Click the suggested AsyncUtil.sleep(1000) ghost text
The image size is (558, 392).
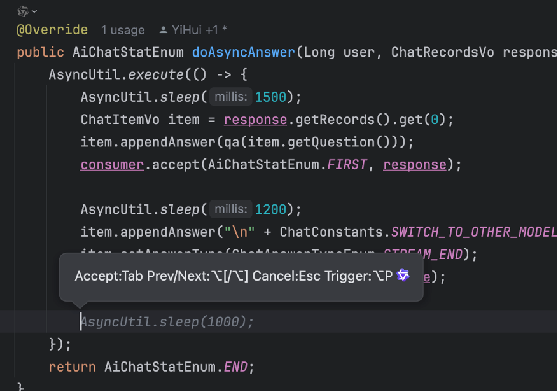167,322
